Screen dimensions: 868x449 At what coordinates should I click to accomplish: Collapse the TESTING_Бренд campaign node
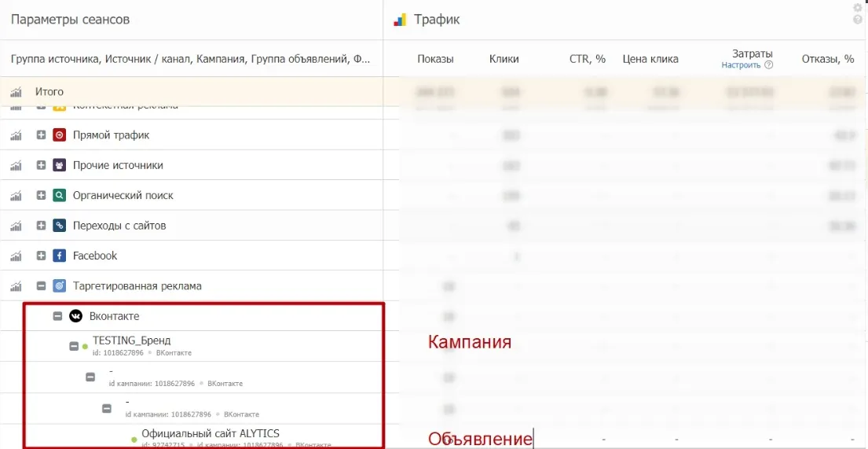point(74,347)
